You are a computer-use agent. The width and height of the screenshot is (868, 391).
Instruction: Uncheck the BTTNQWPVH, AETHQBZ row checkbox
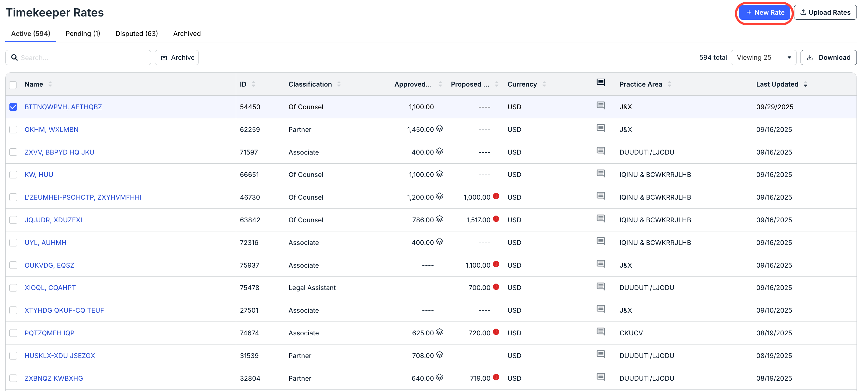[13, 107]
